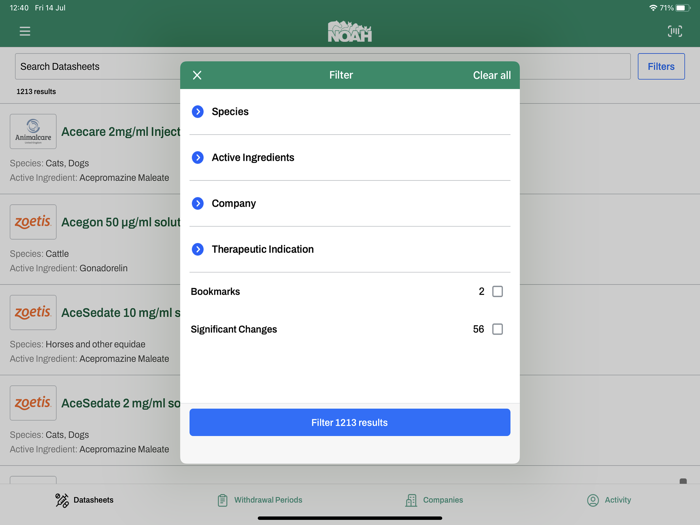The width and height of the screenshot is (700, 525).
Task: Open the Filters button
Action: [x=661, y=67]
